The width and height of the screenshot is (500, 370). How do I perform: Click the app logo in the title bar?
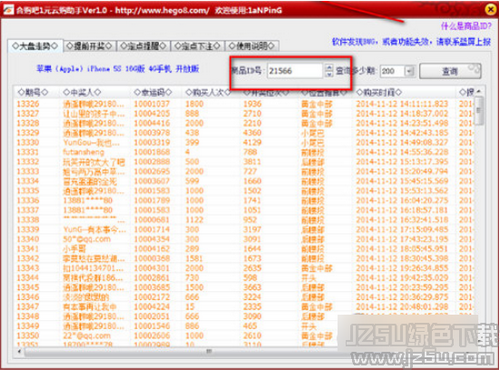(9, 10)
